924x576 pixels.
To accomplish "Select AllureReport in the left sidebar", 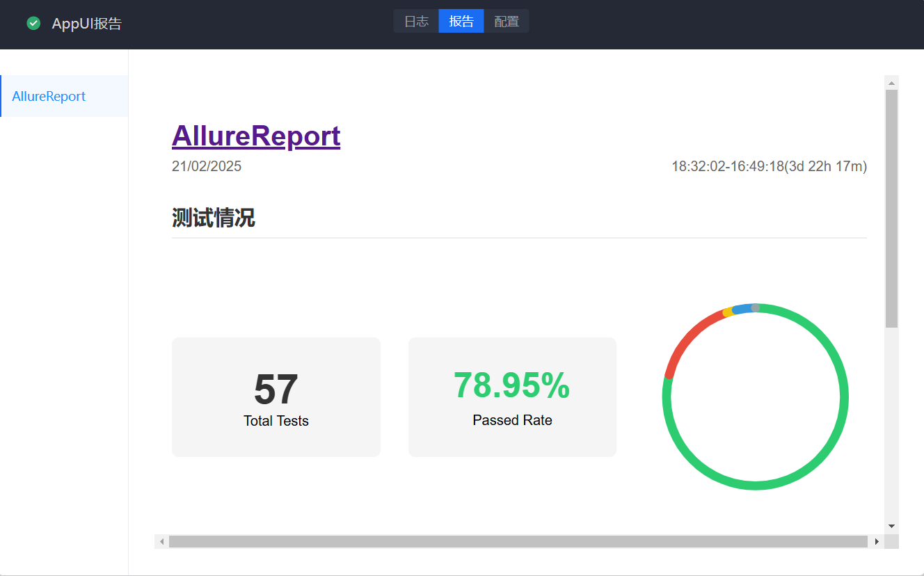I will [49, 96].
